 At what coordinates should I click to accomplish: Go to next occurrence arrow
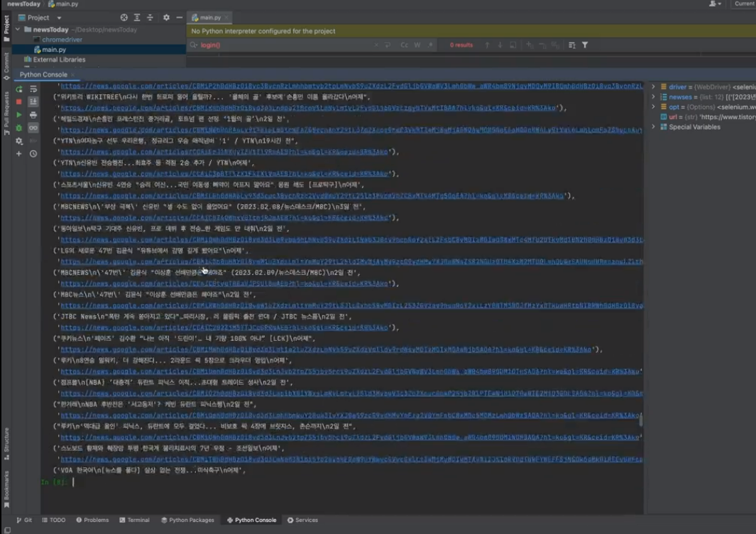500,45
